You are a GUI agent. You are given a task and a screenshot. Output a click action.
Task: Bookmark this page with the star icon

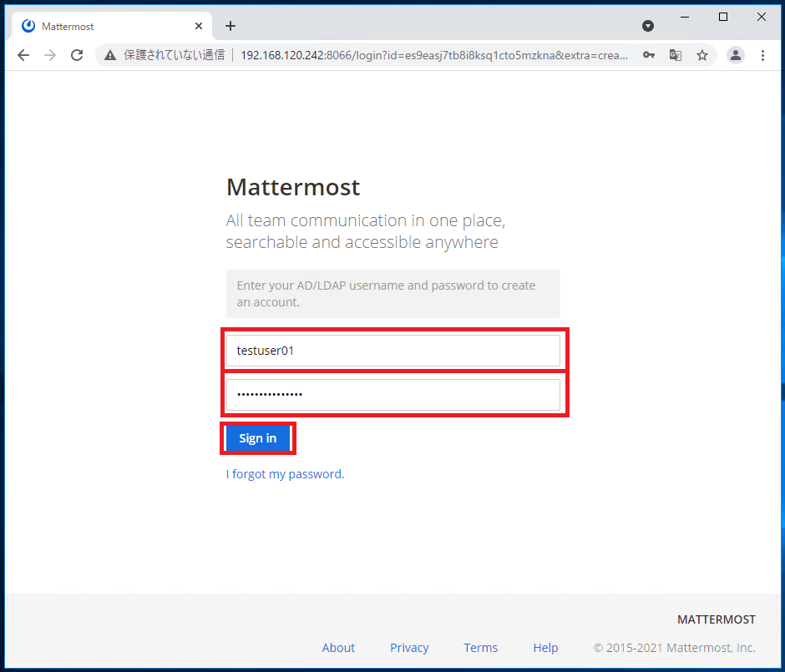(702, 55)
